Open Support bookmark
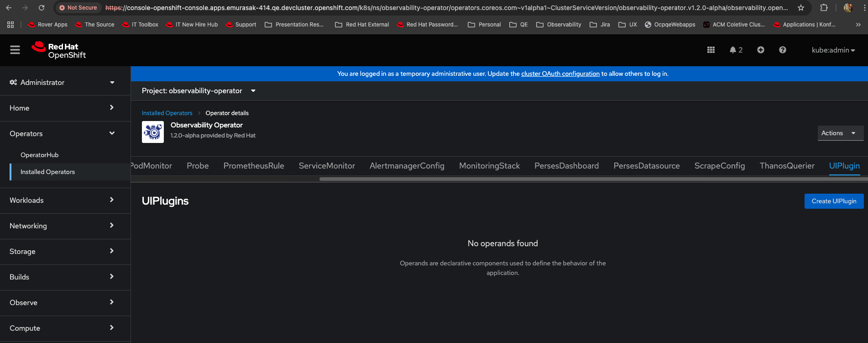868x343 pixels. point(241,25)
